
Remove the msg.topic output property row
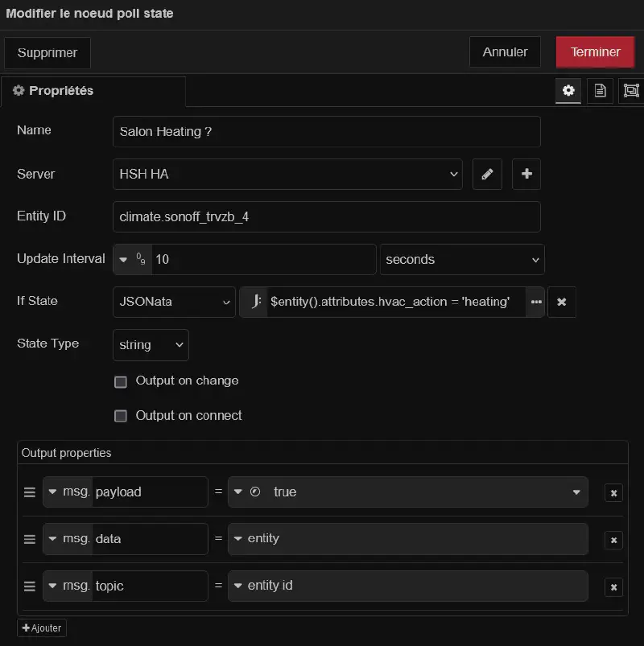(613, 586)
